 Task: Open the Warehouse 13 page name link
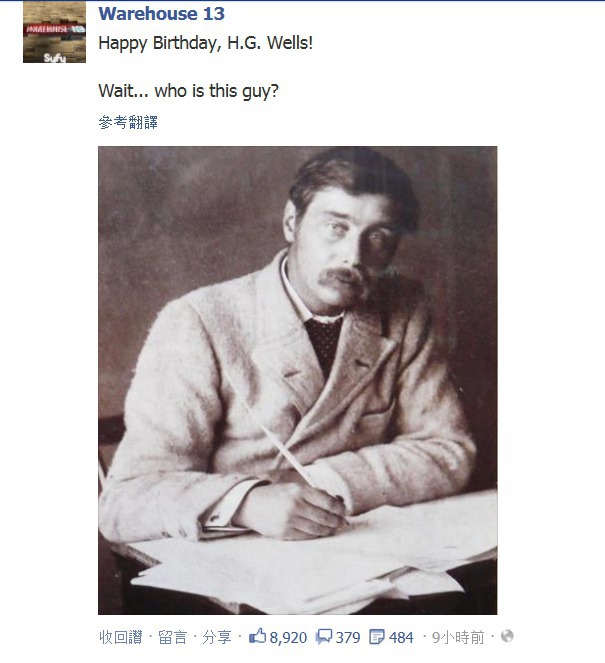click(x=162, y=14)
